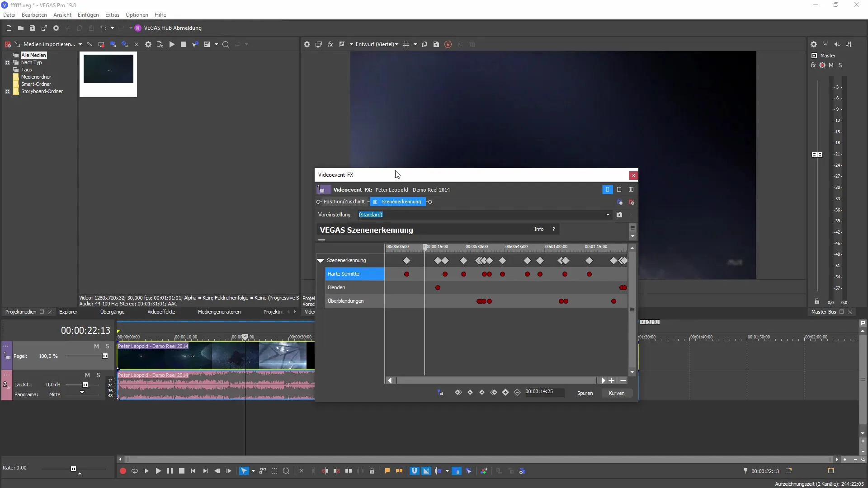
Task: Select the Medienordner folder
Action: pyautogui.click(x=36, y=77)
